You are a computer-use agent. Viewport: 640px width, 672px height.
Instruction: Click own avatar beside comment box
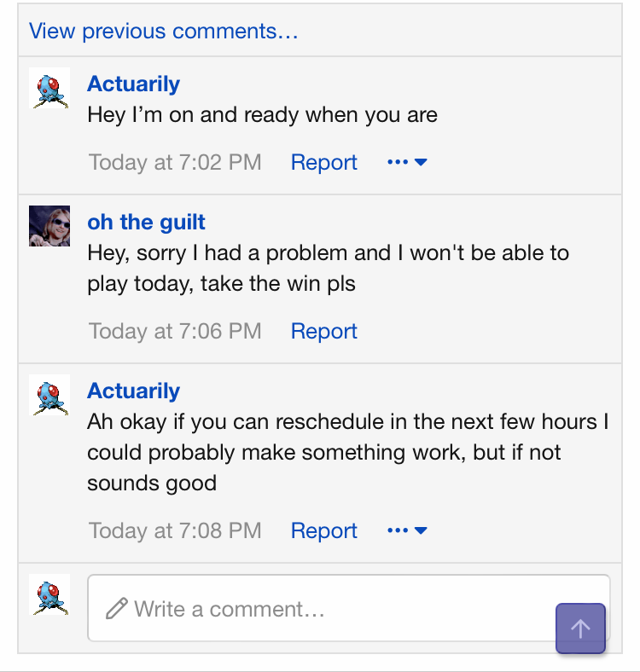pos(49,594)
